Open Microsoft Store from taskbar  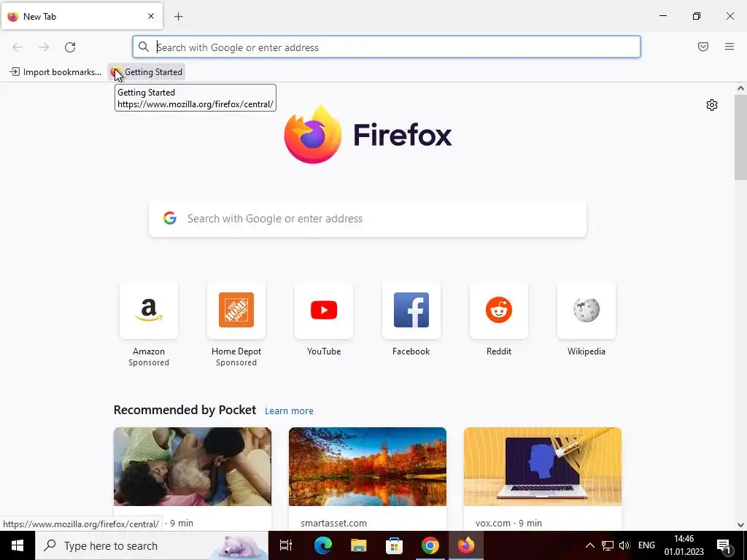point(395,545)
